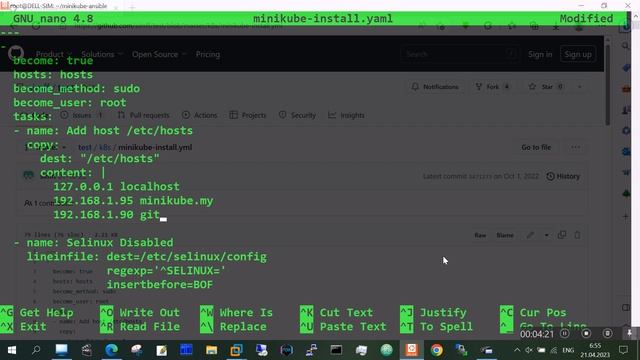The width and height of the screenshot is (640, 360).
Task: Click Write Out in the nano help bar
Action: click(140, 313)
